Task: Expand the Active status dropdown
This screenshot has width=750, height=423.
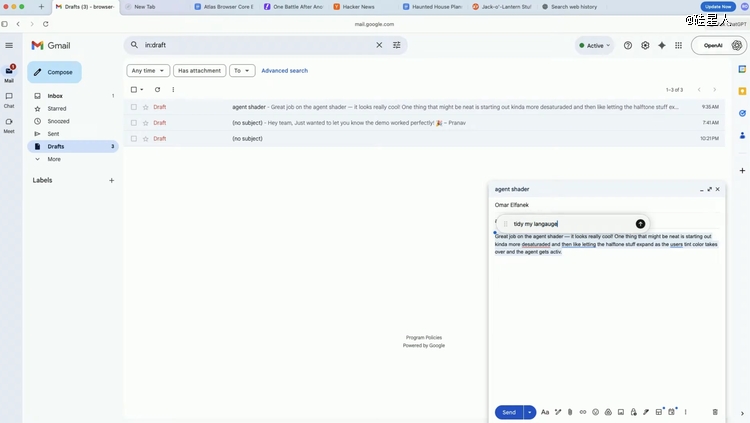Action: click(x=595, y=45)
